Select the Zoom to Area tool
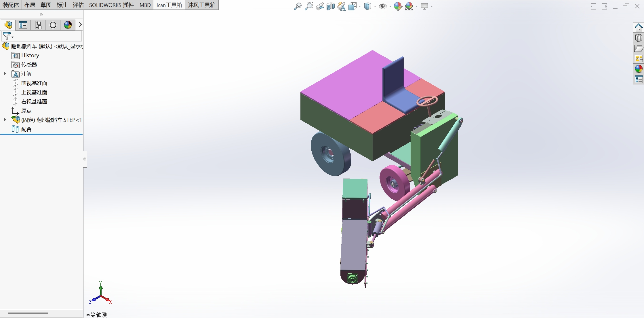The image size is (644, 318). coord(308,6)
